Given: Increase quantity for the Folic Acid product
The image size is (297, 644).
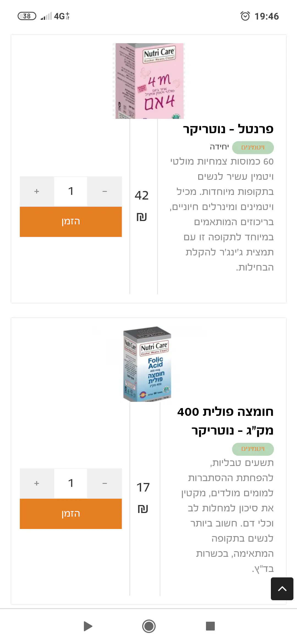Looking at the screenshot, I should tap(37, 483).
